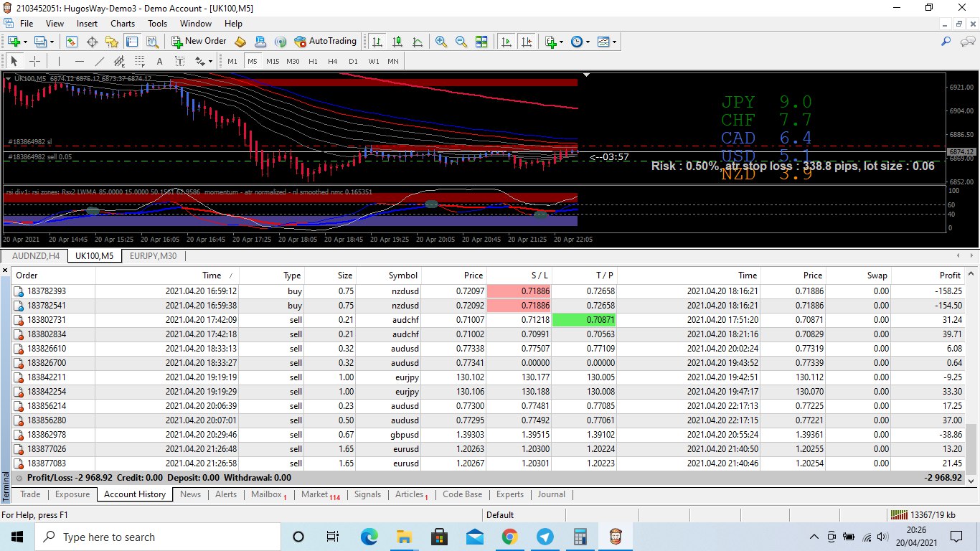
Task: Toggle chart shift
Action: pos(527,42)
